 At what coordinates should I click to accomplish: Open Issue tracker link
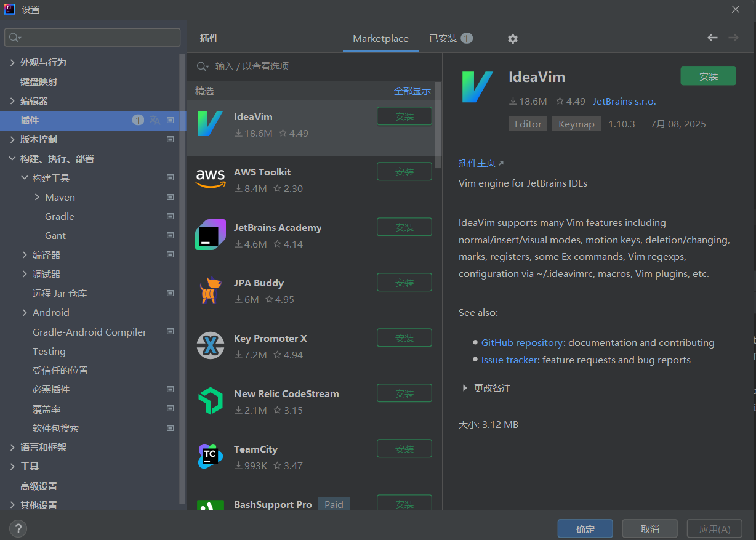tap(509, 360)
